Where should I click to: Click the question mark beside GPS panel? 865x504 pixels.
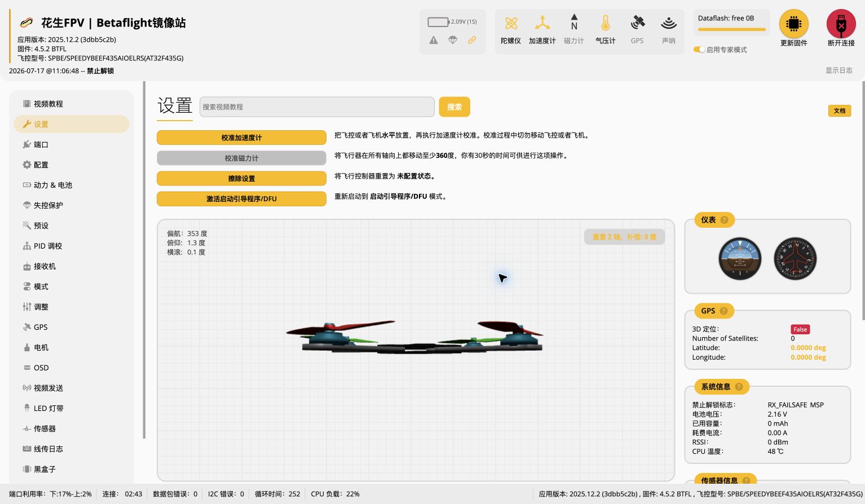click(723, 311)
